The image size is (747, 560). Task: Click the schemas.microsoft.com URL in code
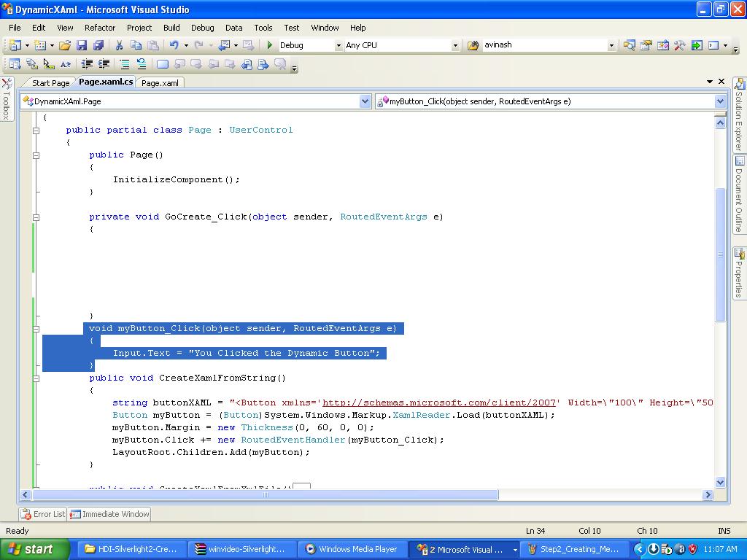[x=438, y=402]
